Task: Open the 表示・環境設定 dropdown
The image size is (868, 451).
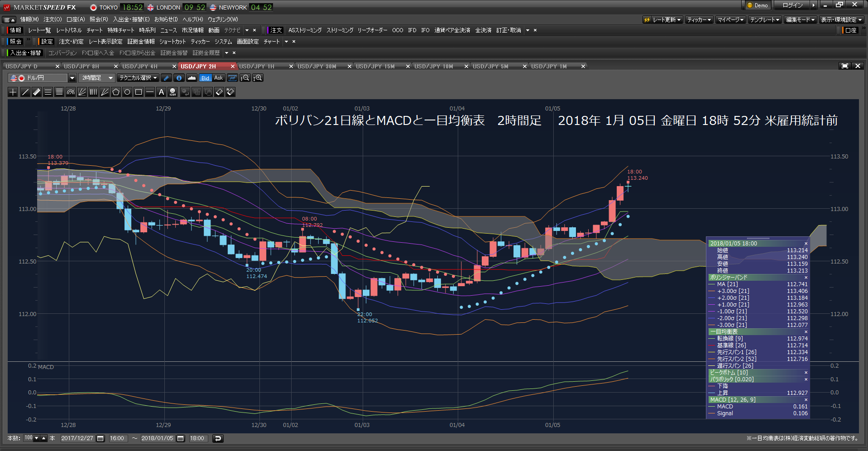Action: (x=841, y=19)
